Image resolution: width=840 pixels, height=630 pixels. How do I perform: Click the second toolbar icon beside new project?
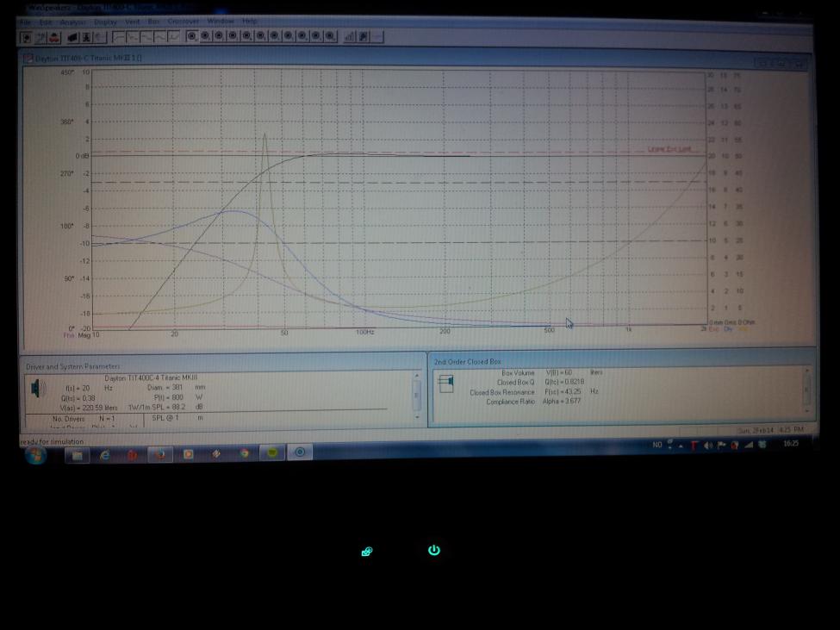pos(40,38)
